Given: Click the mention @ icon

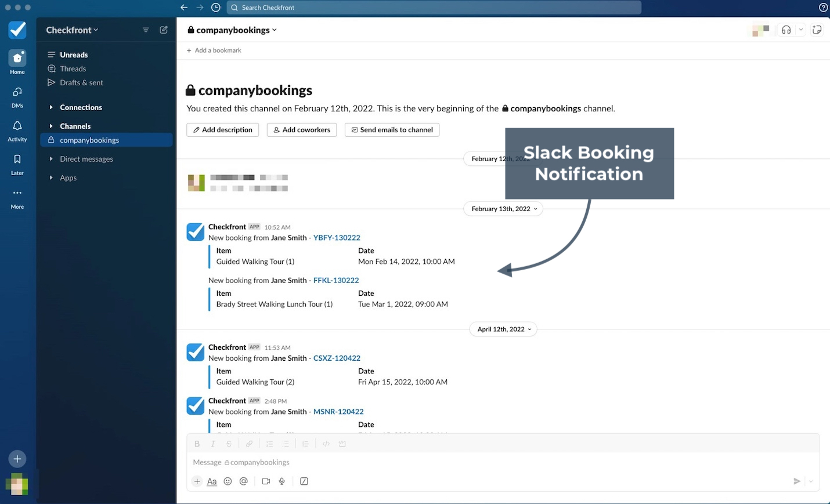Looking at the screenshot, I should coord(244,481).
